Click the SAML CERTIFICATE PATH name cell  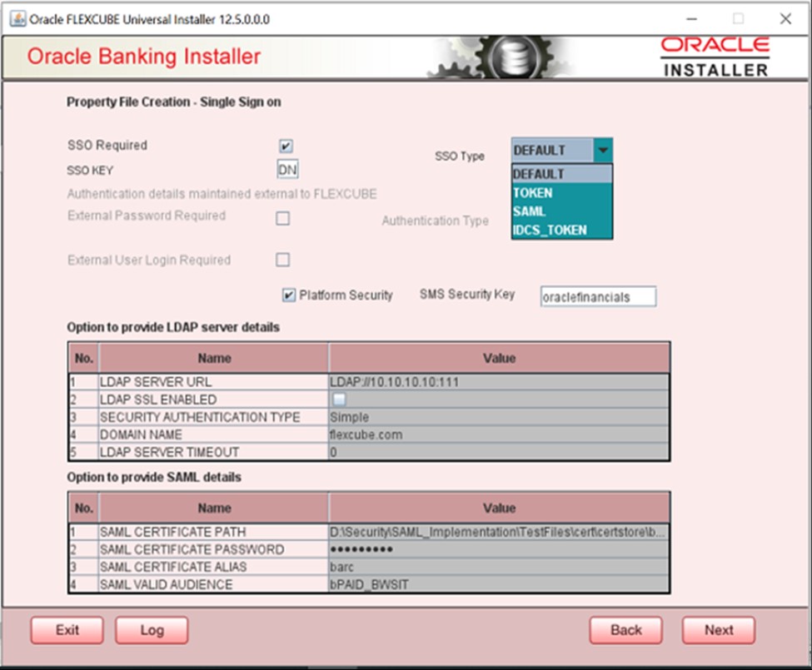coord(213,532)
